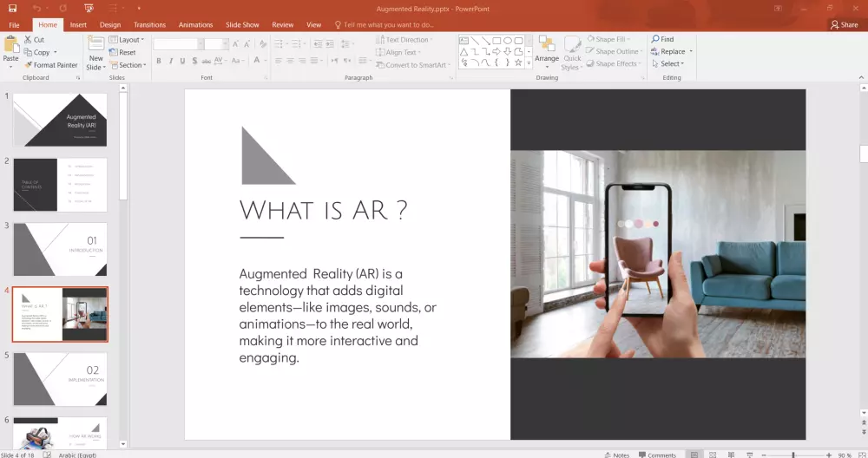Start presentation from beginning icon in title bar

[89, 9]
